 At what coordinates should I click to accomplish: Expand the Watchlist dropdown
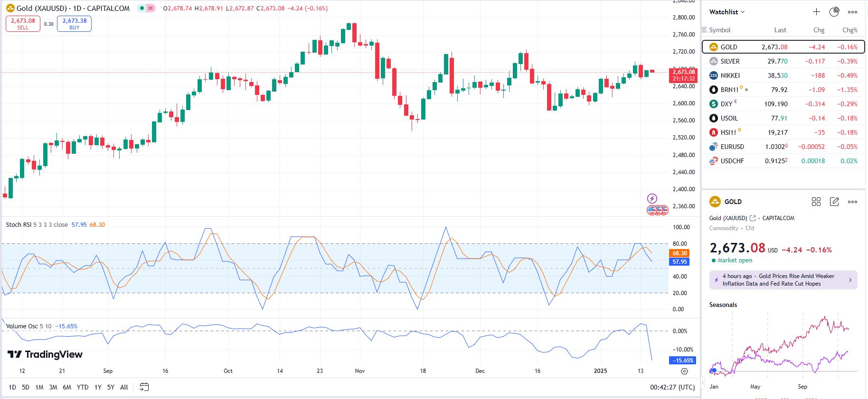(727, 12)
